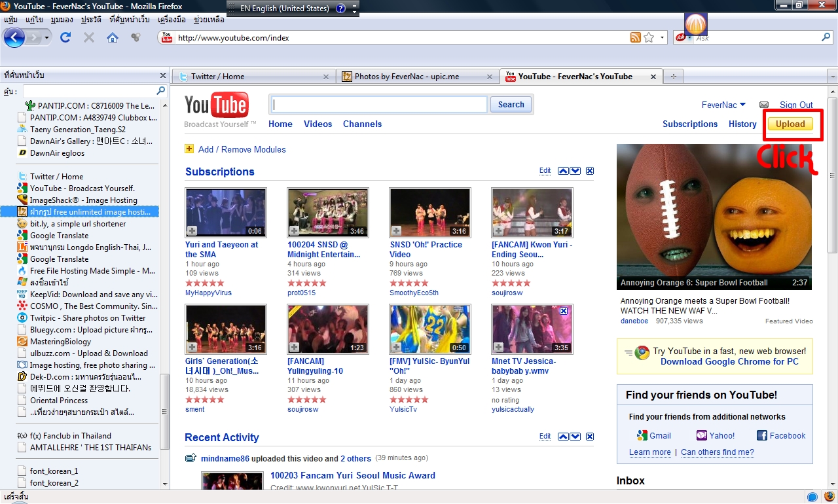Viewport: 838px width, 504px height.
Task: Click the Gmail icon in Find your friends
Action: (x=642, y=435)
